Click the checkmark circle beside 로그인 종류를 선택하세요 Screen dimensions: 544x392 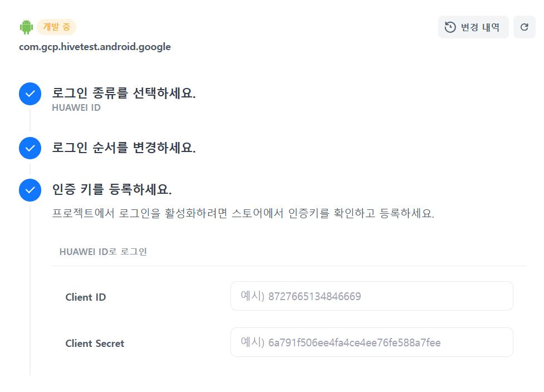click(30, 94)
